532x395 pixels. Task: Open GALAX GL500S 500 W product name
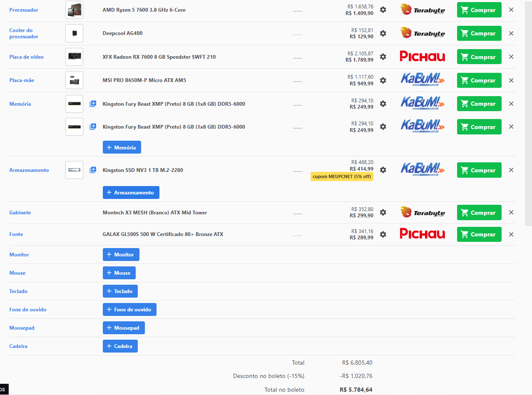coord(163,234)
